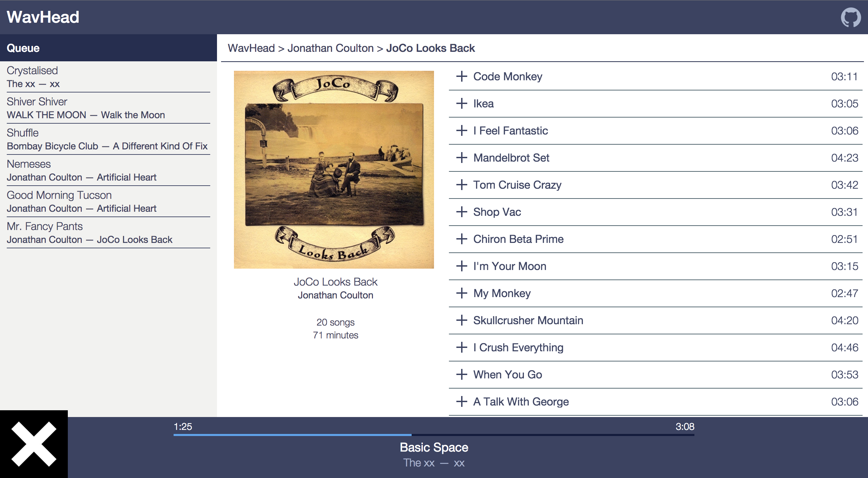Click the JoCo Looks Back album cover
Image resolution: width=868 pixels, height=478 pixels.
click(334, 169)
